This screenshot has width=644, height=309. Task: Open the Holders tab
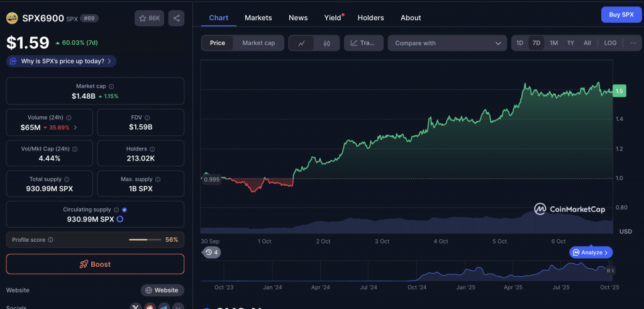[x=370, y=18]
